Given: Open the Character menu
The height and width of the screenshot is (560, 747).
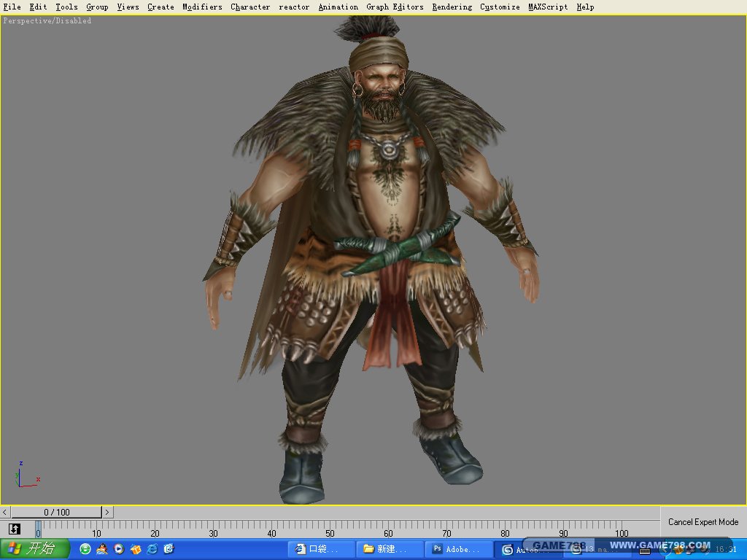Looking at the screenshot, I should click(x=250, y=7).
